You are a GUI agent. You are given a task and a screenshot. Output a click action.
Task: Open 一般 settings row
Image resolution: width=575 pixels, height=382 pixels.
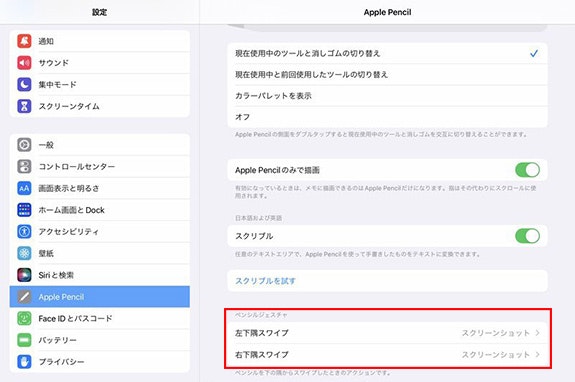[x=100, y=145]
